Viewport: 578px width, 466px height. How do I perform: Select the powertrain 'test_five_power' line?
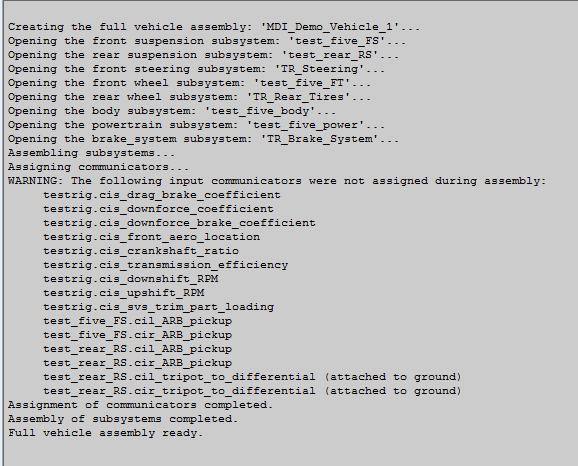(196, 125)
